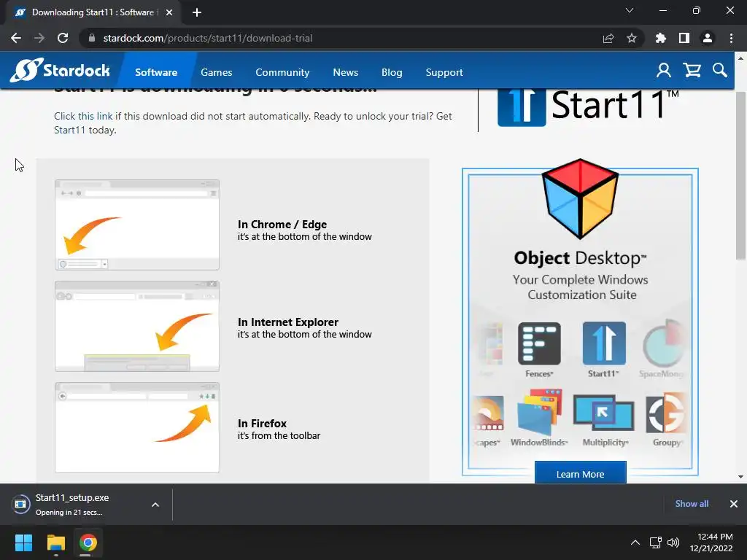Click the scrollbar down arrow
The height and width of the screenshot is (560, 747).
[x=740, y=477]
